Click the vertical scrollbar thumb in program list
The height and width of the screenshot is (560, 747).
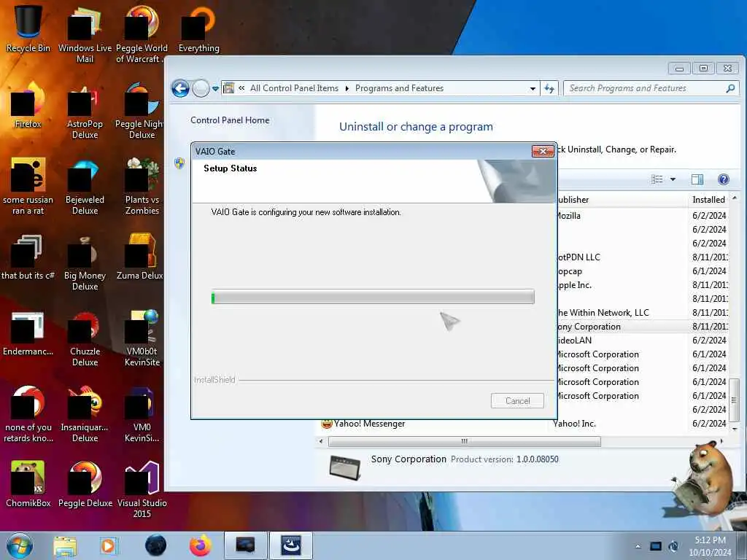(734, 400)
